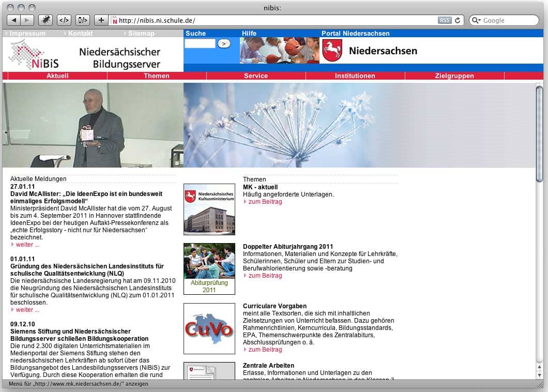Click the NiBiS logo in header

coord(35,55)
